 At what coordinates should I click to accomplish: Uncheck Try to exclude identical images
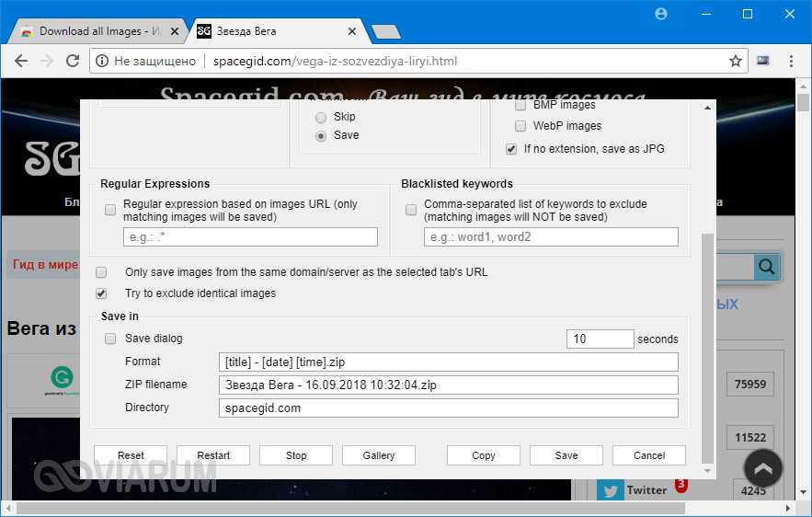pos(102,293)
